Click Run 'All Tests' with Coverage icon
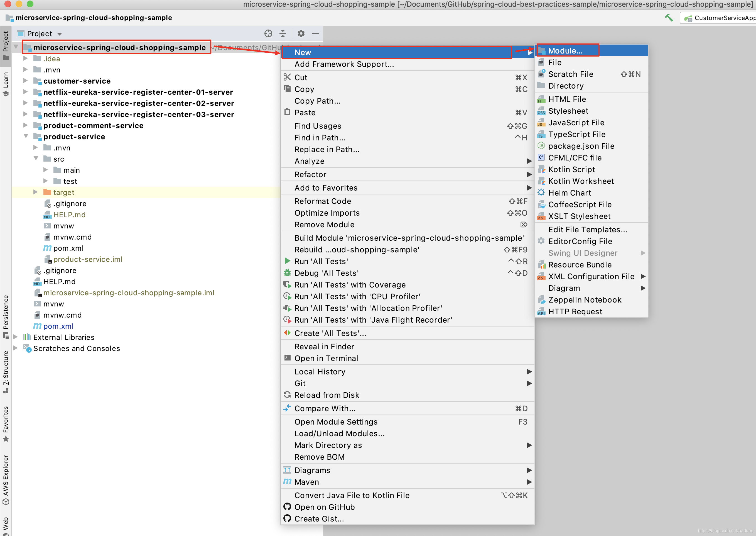Screen dimensions: 756x536 tap(287, 284)
